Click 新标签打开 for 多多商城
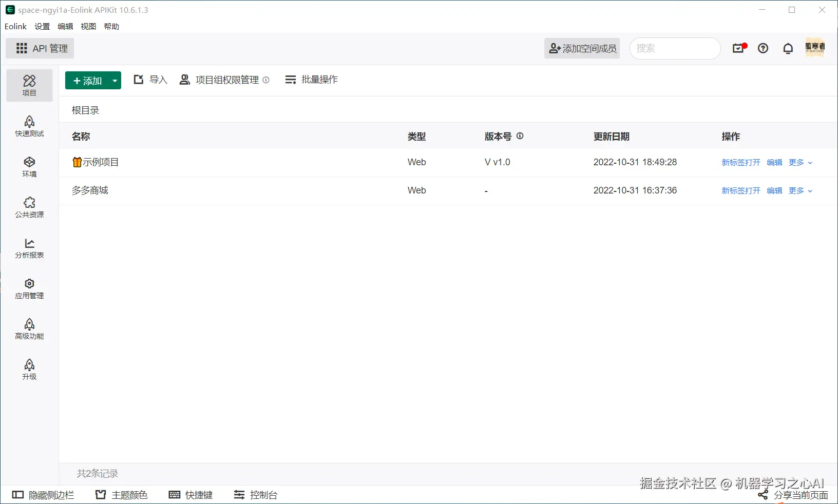 (x=740, y=190)
